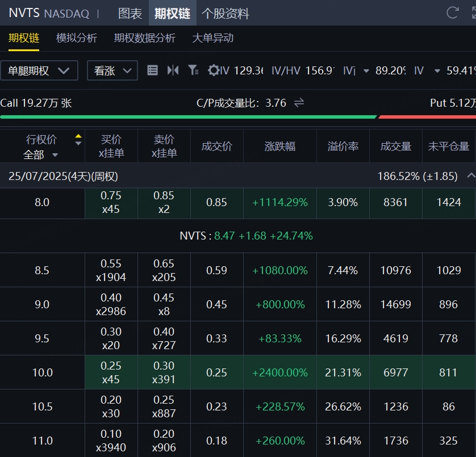The image size is (476, 457).
Task: Click open interest 811 in 10.0 row
Action: click(448, 372)
